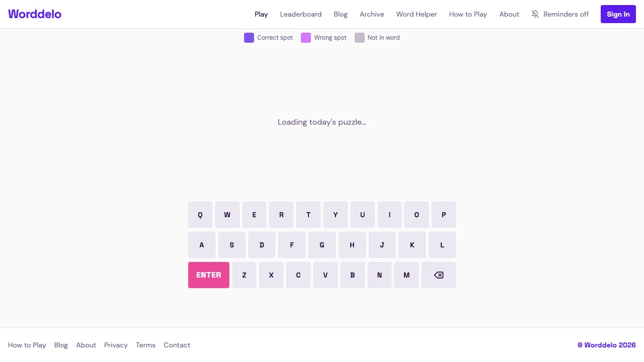Tap the E key
Viewport: 644px width, 362px height.
coord(254,215)
